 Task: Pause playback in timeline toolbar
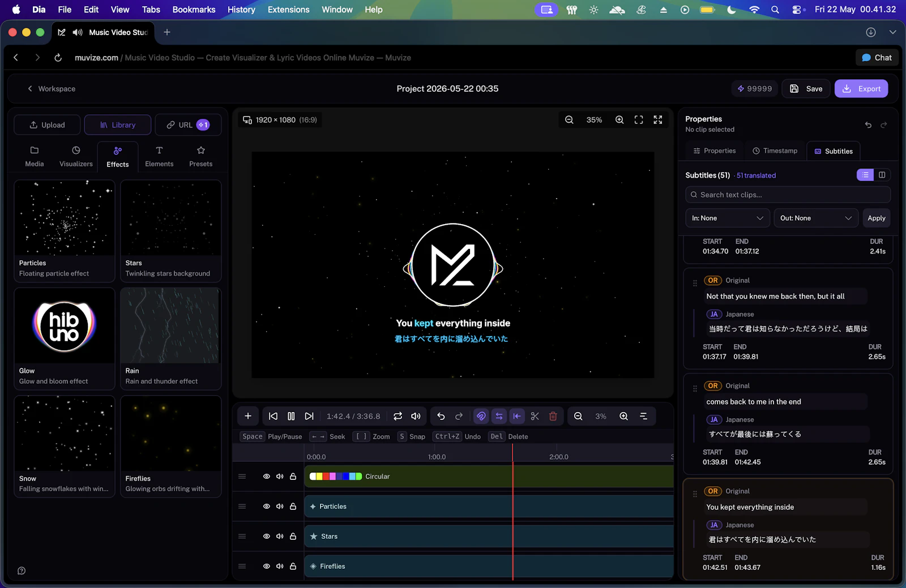coord(291,416)
